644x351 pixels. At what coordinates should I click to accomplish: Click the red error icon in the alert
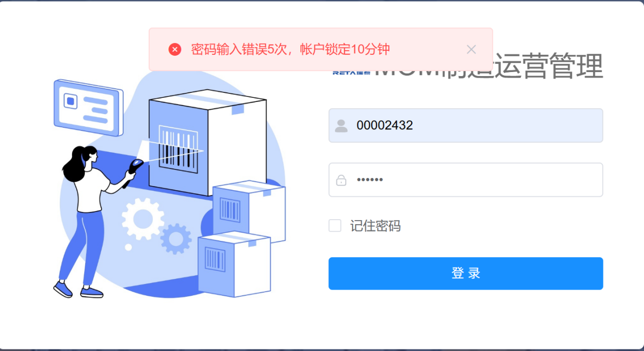(175, 49)
